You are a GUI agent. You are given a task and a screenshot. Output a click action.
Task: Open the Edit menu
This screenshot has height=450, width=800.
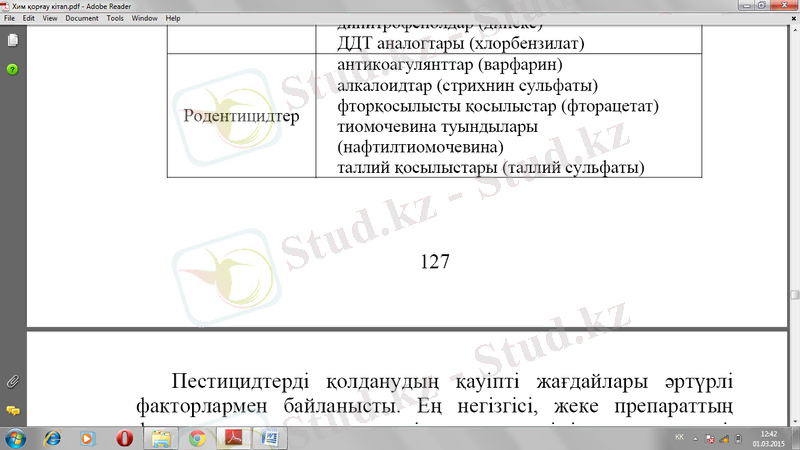(x=29, y=18)
